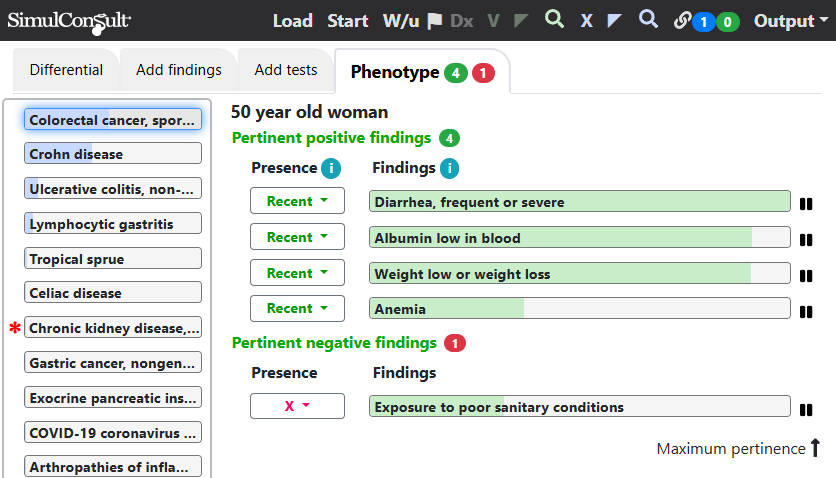
Task: Click the link chain icon in toolbar
Action: pyautogui.click(x=682, y=21)
